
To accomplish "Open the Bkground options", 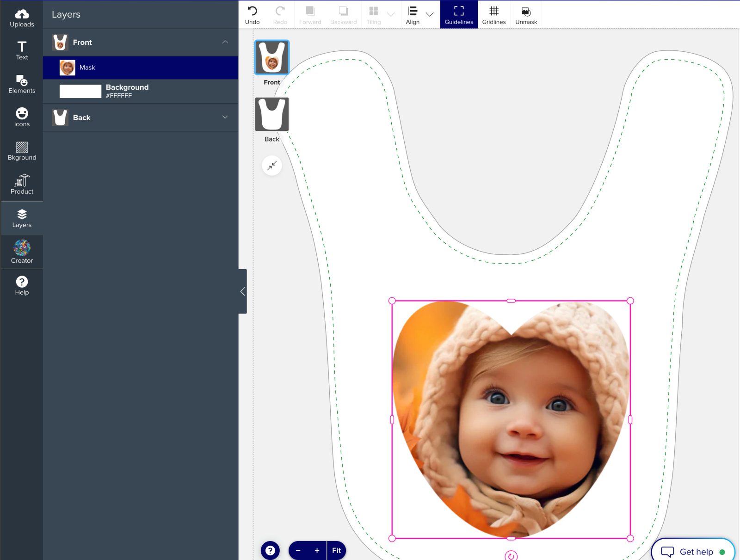I will point(22,151).
